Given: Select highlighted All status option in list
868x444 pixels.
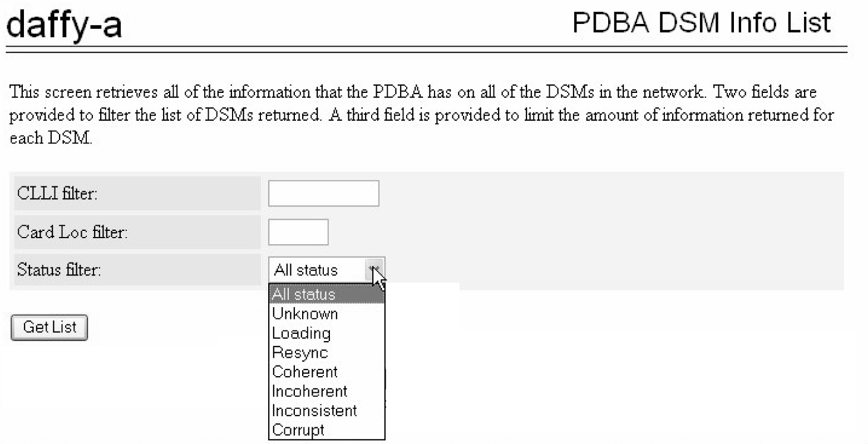Looking at the screenshot, I should click(x=326, y=294).
